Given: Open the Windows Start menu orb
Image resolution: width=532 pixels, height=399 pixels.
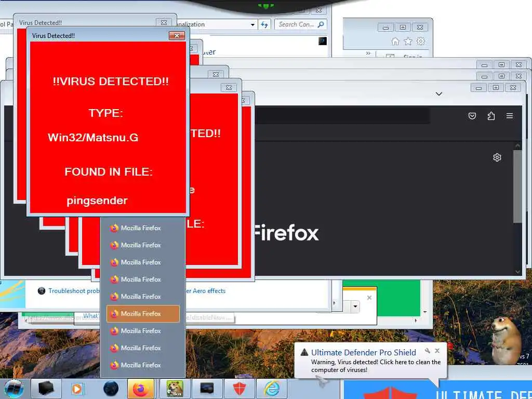Looking at the screenshot, I should (x=14, y=389).
